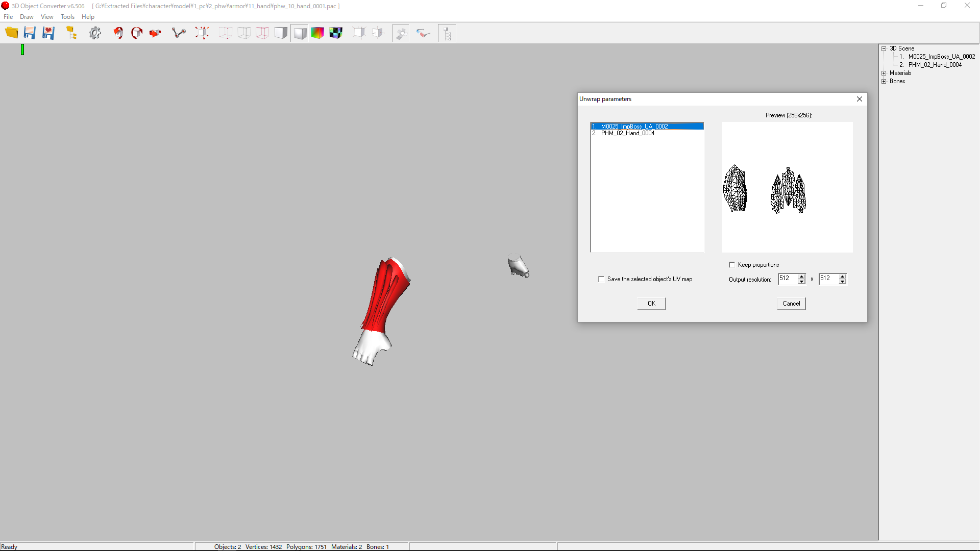Open settings with the gear icon
The height and width of the screenshot is (551, 980).
coord(95,33)
